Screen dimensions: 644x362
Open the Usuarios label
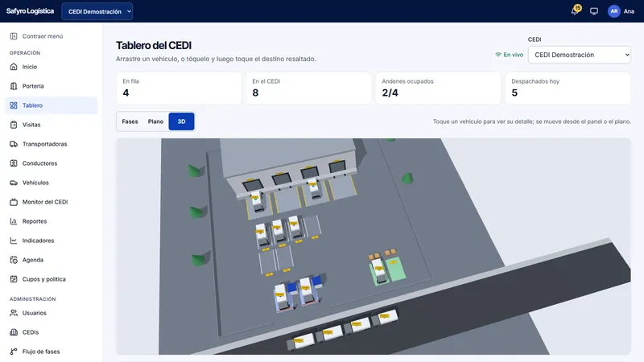pos(35,313)
